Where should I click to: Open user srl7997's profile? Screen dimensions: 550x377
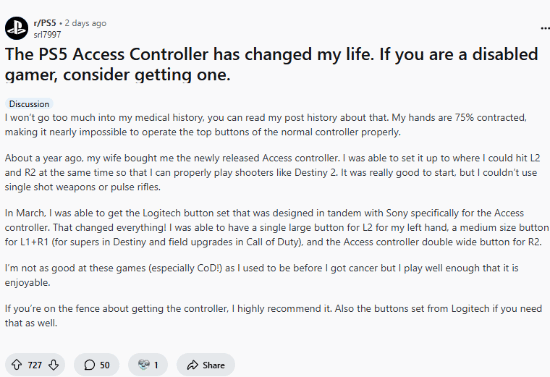[x=47, y=34]
